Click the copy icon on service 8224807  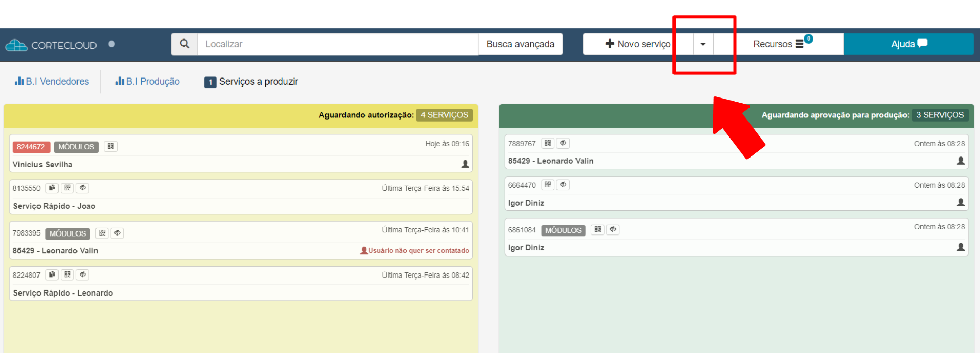coord(52,274)
